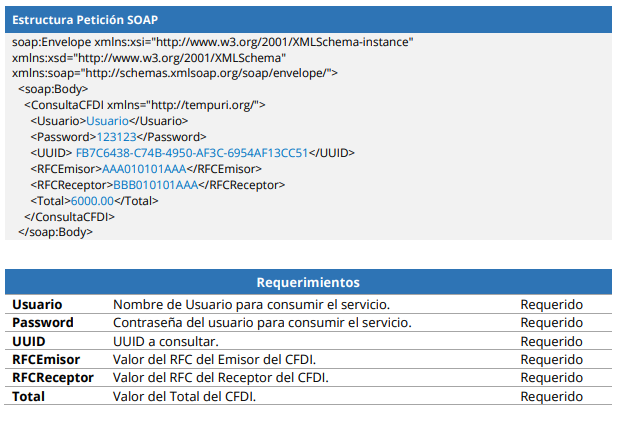Click the bold 'RFCReceptor' row label
620x424 pixels.
coord(52,378)
